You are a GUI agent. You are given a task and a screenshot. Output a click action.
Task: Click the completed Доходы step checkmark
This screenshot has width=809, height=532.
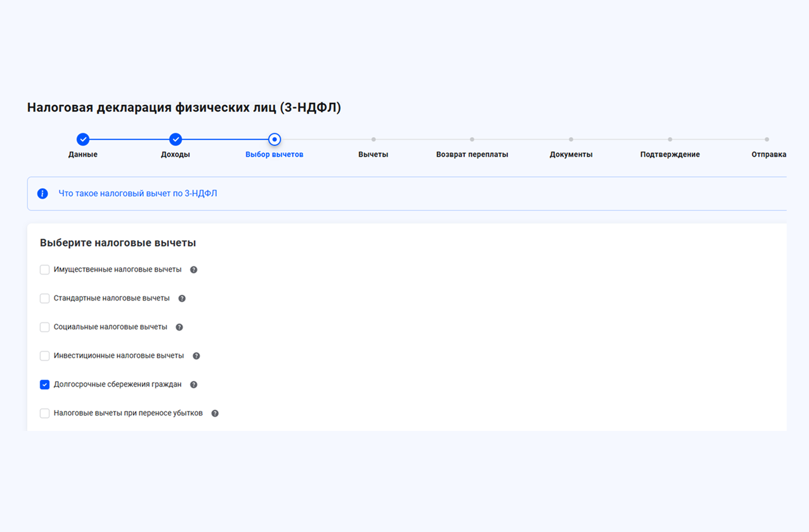[176, 139]
